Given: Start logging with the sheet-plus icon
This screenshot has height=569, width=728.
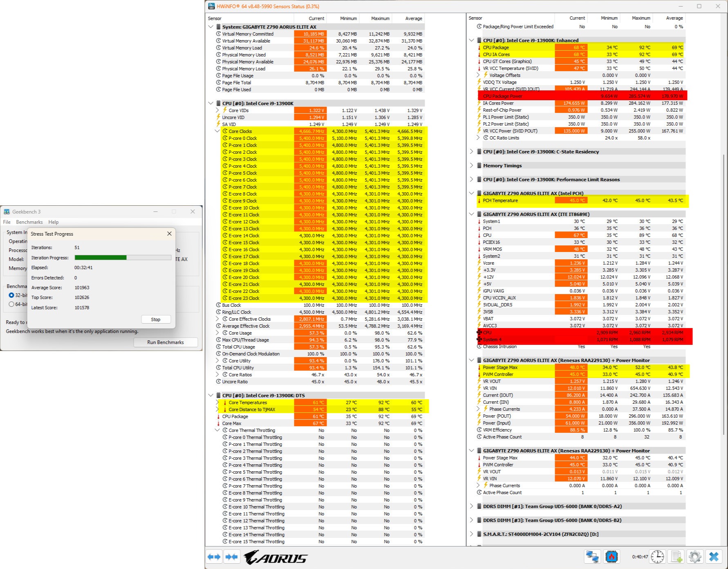Looking at the screenshot, I should coord(676,557).
